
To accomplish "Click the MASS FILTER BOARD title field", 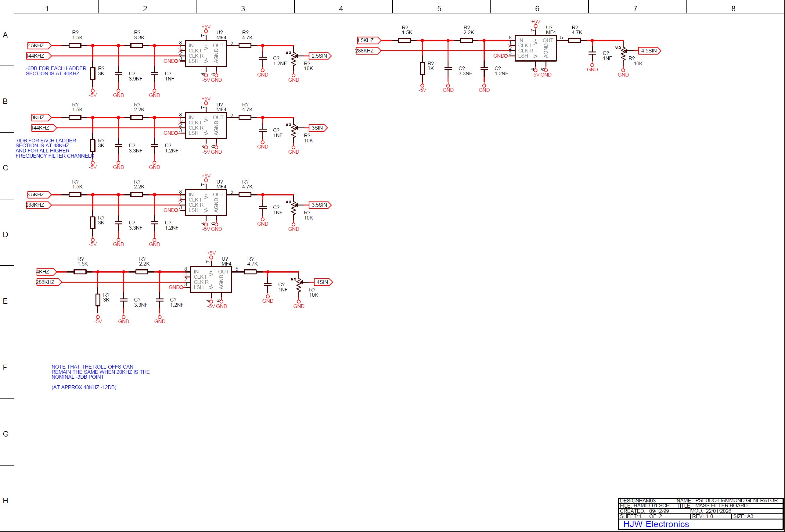I will tap(721, 506).
